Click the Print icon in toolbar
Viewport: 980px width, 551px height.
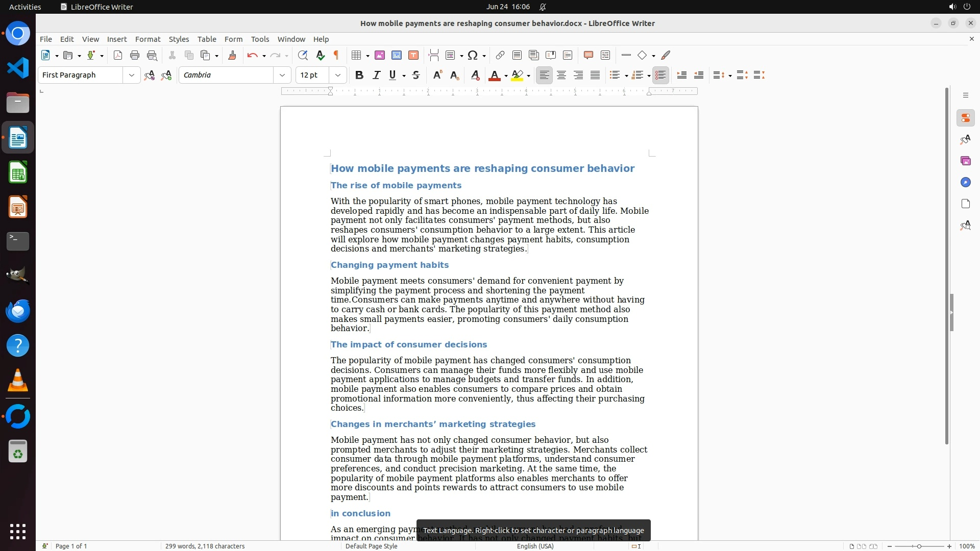(135, 55)
